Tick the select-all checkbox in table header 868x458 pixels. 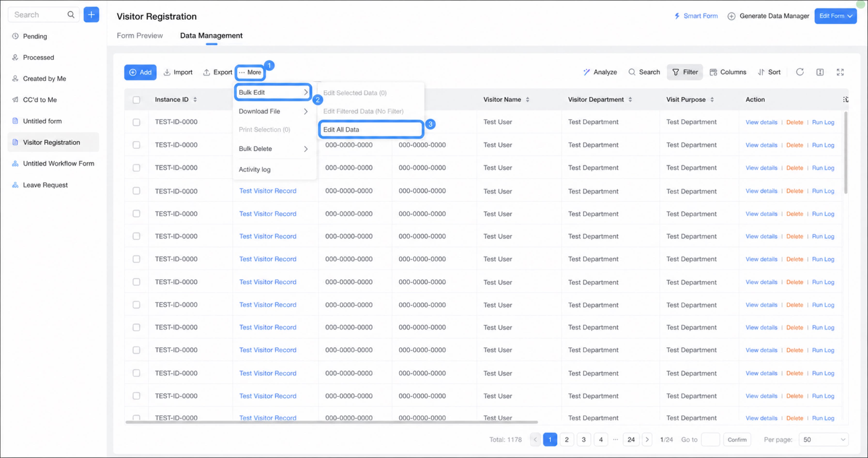[136, 100]
